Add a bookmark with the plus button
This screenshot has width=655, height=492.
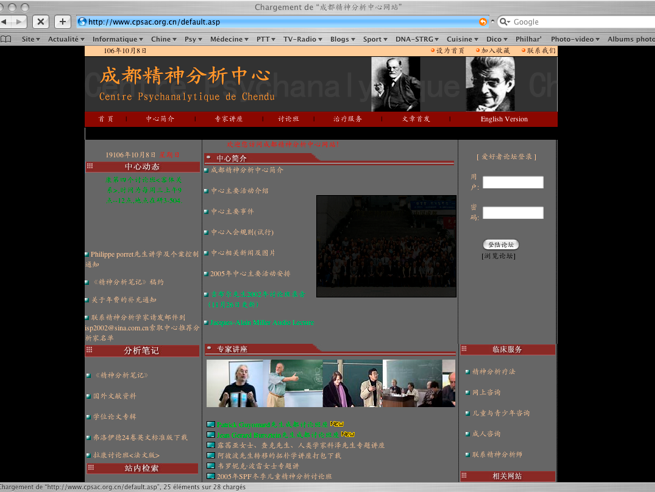[x=62, y=22]
